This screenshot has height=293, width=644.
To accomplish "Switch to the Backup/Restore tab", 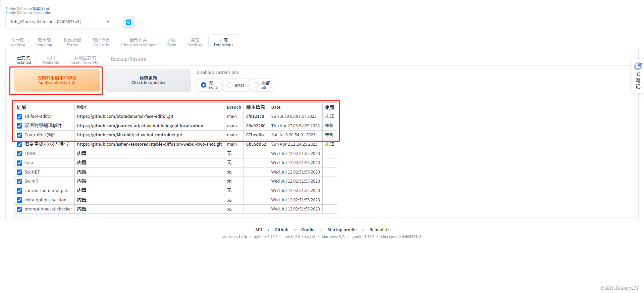I will click(128, 59).
